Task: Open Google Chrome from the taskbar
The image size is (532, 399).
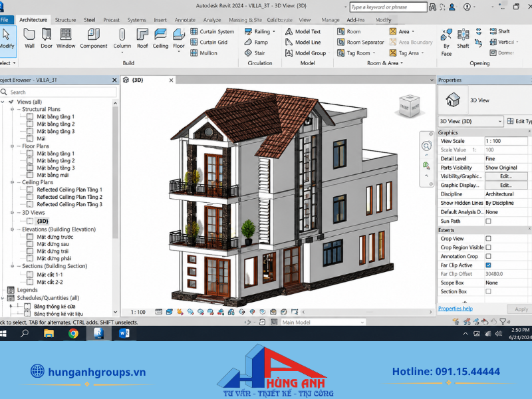Action: coord(73,334)
